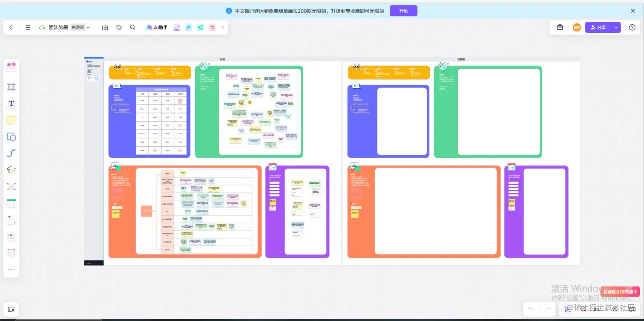Click the pink flowchart icon
The height and width of the screenshot is (321, 644).
[x=213, y=27]
